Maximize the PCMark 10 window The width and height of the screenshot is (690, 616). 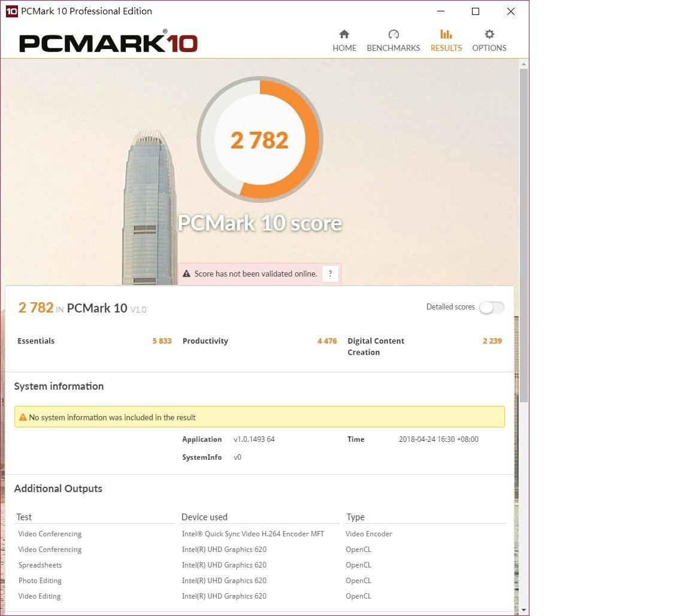[475, 11]
